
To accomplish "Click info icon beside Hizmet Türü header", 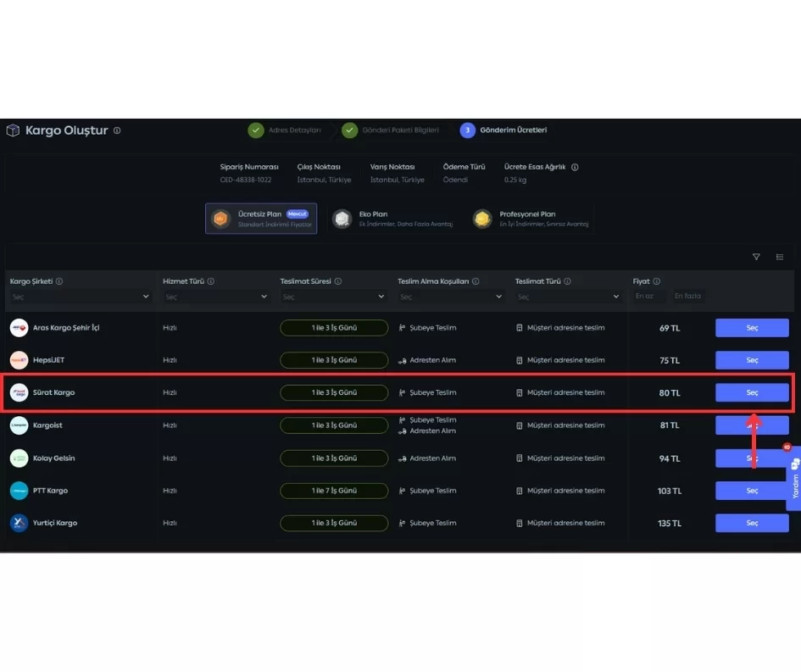I will coord(211,281).
